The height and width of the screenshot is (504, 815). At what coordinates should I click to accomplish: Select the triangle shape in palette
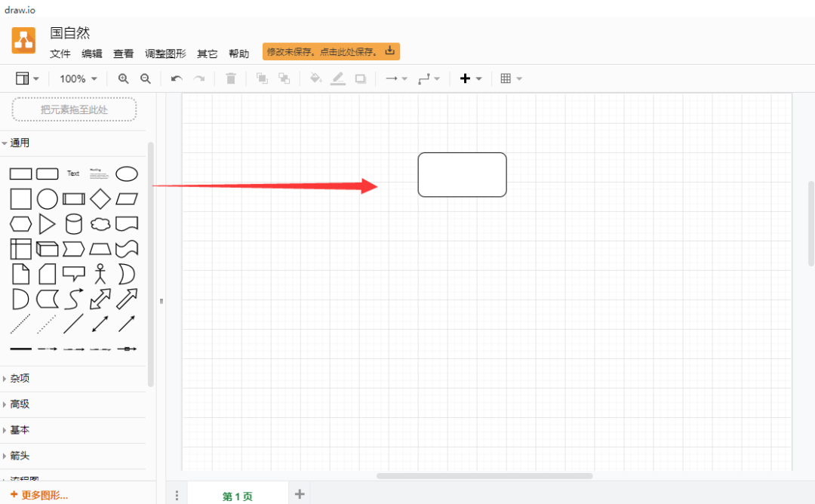(x=48, y=224)
